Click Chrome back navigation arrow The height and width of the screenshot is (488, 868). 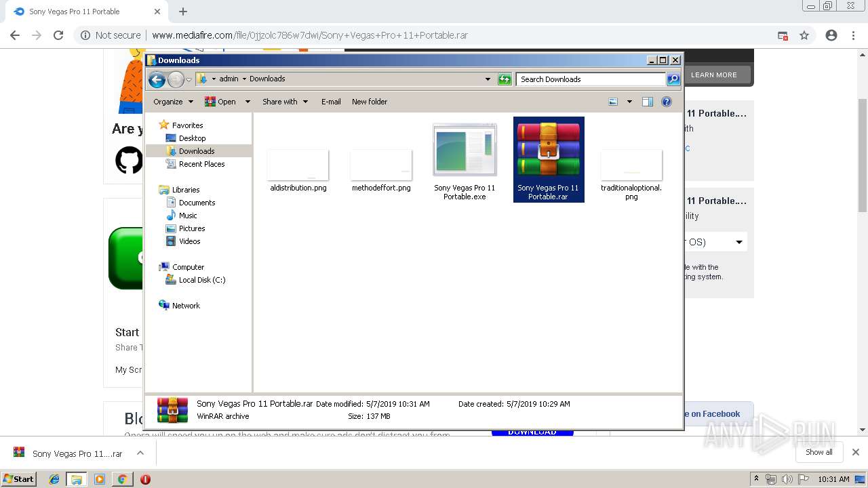coord(15,35)
